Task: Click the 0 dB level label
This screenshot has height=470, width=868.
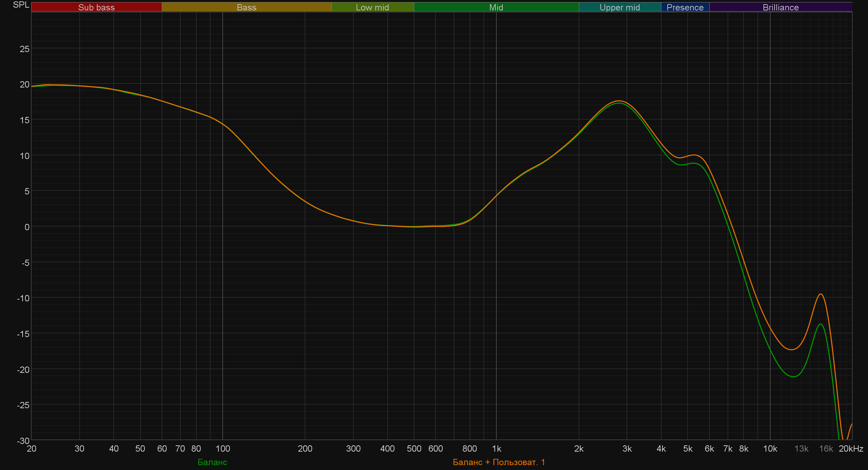Action: pyautogui.click(x=27, y=227)
